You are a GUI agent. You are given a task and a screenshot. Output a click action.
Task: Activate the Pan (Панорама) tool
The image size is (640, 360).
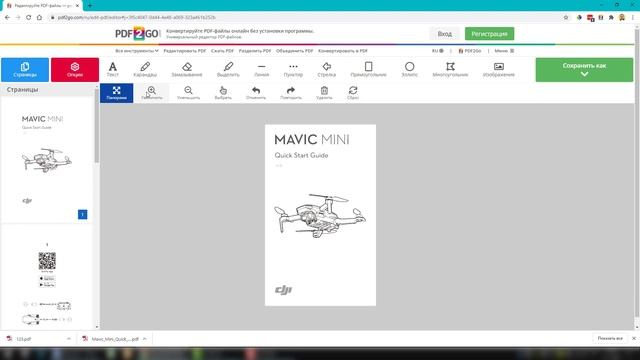[117, 93]
